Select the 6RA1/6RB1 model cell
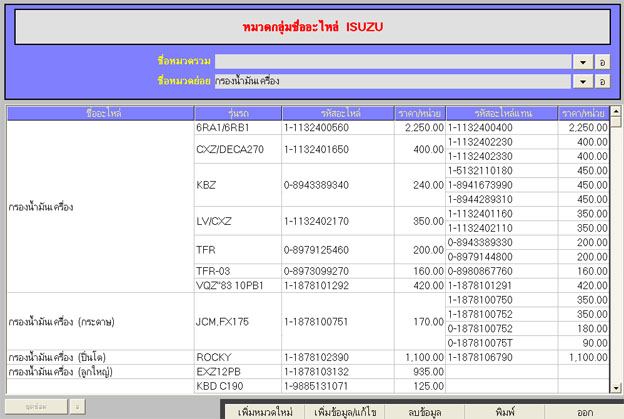 [x=238, y=128]
